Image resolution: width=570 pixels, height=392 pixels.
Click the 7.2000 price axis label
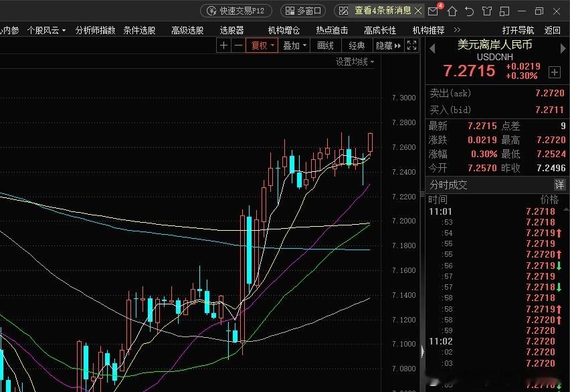[403, 221]
